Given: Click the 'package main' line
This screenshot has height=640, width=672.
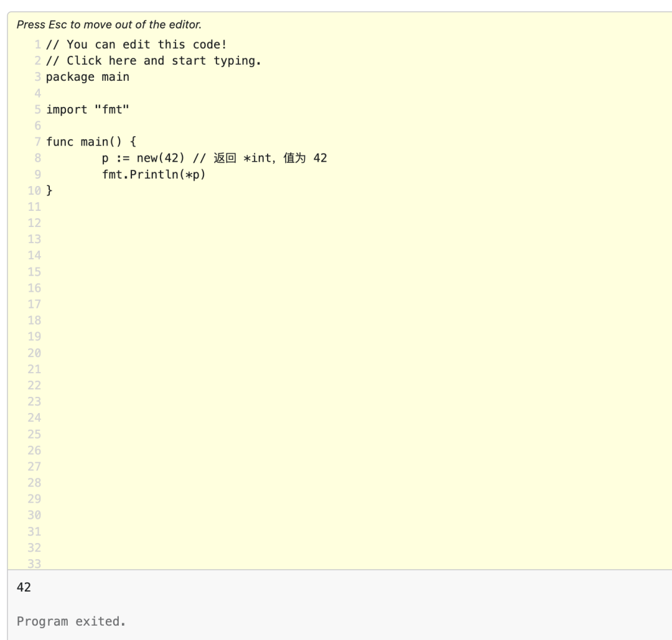Looking at the screenshot, I should (x=88, y=77).
